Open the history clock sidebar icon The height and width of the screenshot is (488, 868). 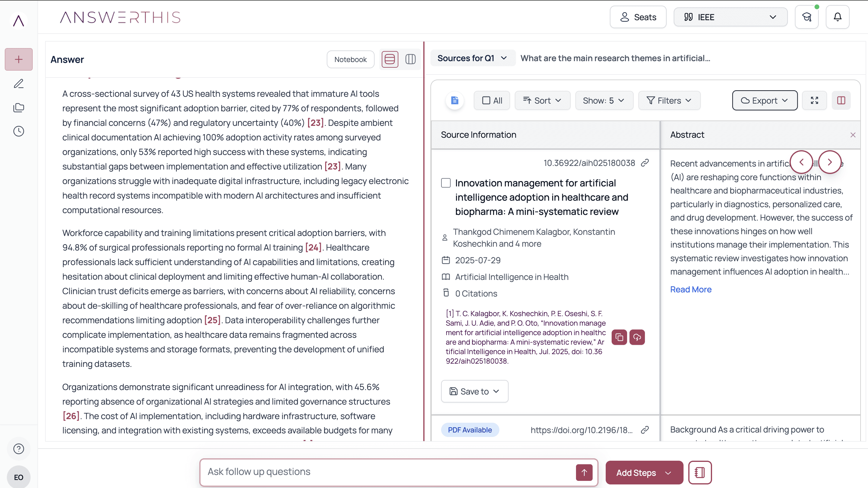pyautogui.click(x=18, y=131)
